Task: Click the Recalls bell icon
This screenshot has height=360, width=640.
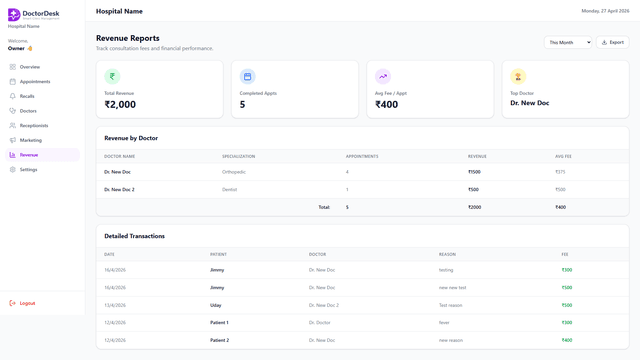Action: (13, 96)
